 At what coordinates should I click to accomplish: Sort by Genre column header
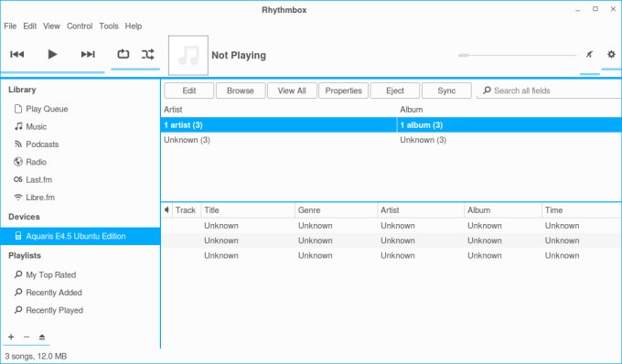336,209
